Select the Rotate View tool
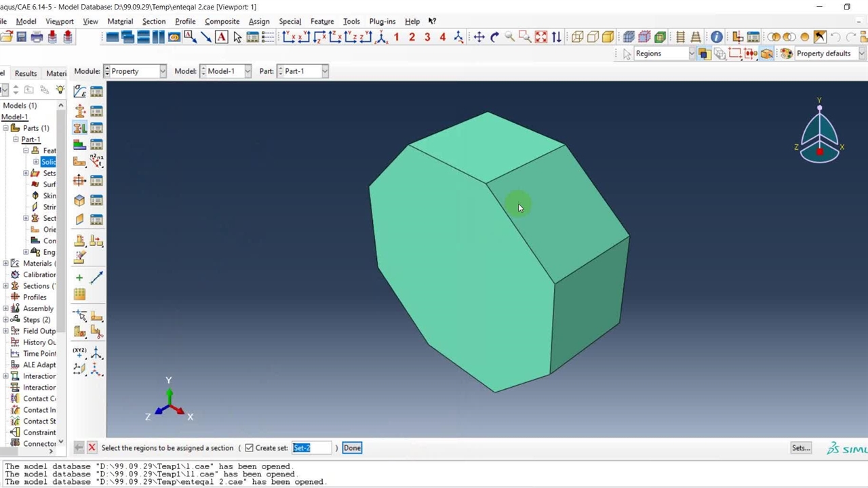This screenshot has height=488, width=868. [x=494, y=37]
